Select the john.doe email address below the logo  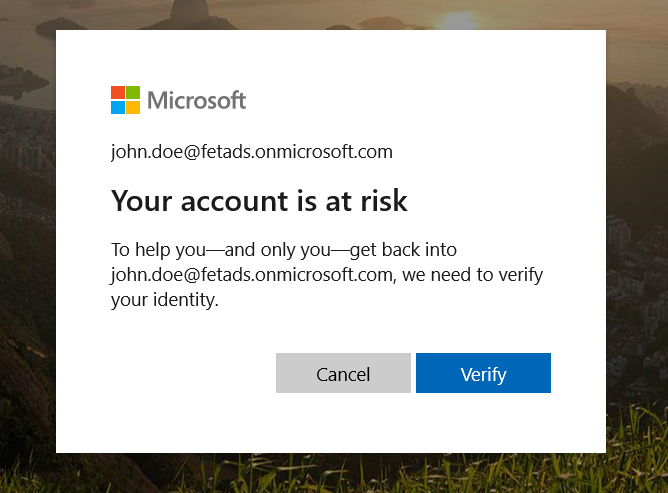coord(251,152)
